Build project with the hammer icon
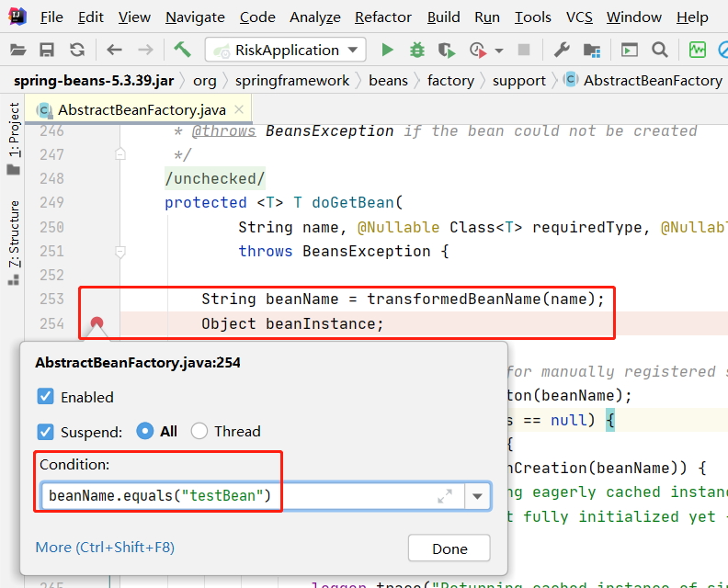The width and height of the screenshot is (728, 588). coord(183,50)
